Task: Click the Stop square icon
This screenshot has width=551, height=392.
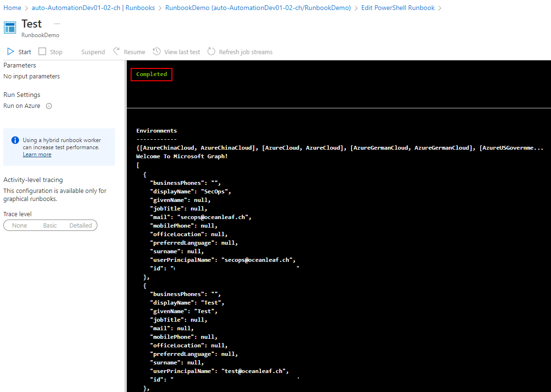Action: pos(42,52)
